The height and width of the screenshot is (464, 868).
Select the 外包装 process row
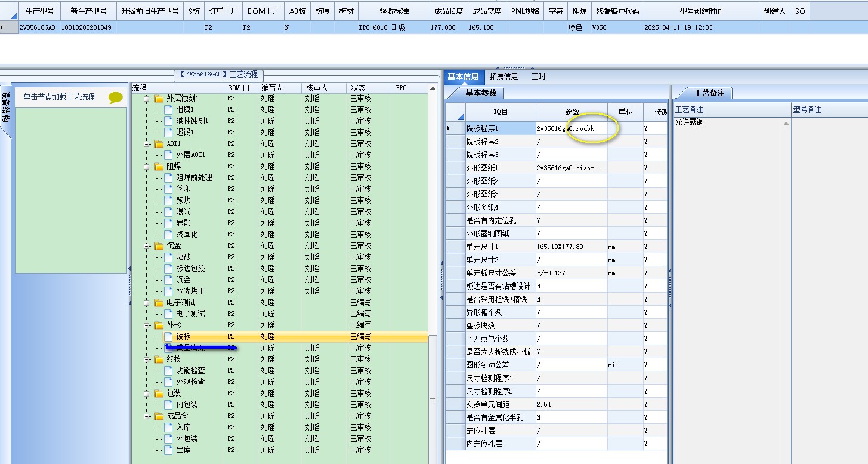tap(279, 438)
